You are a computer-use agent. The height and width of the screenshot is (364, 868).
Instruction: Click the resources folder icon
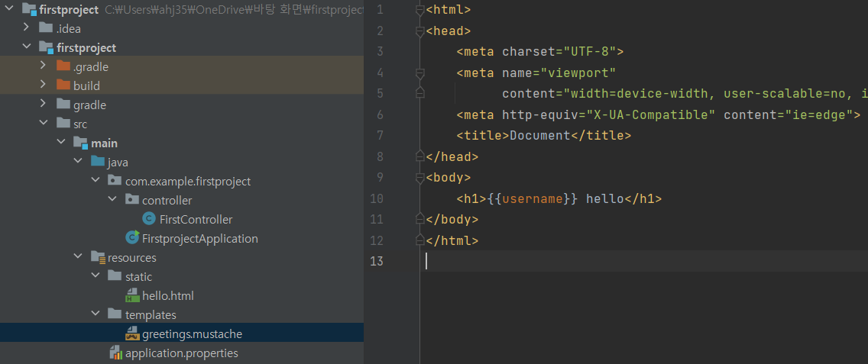tap(98, 257)
